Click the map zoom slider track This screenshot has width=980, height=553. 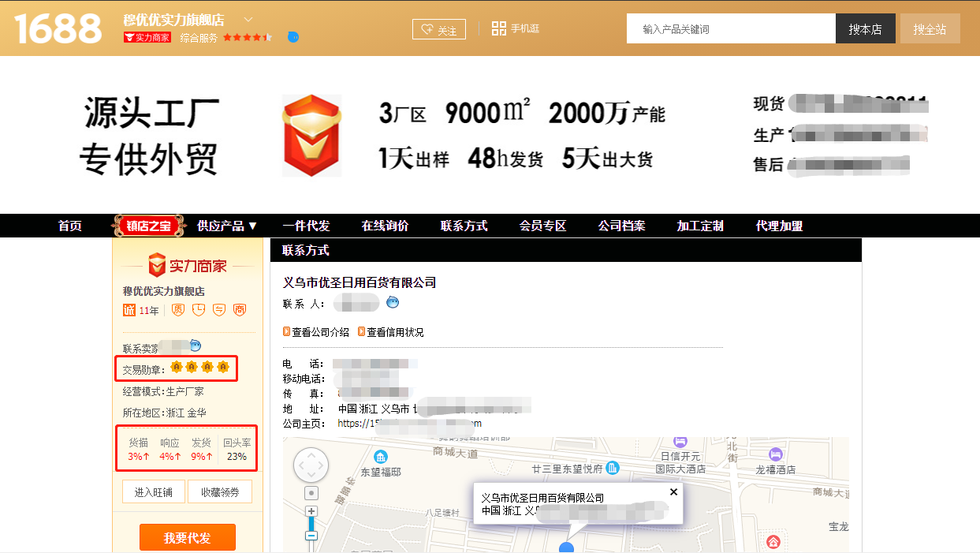[x=311, y=524]
